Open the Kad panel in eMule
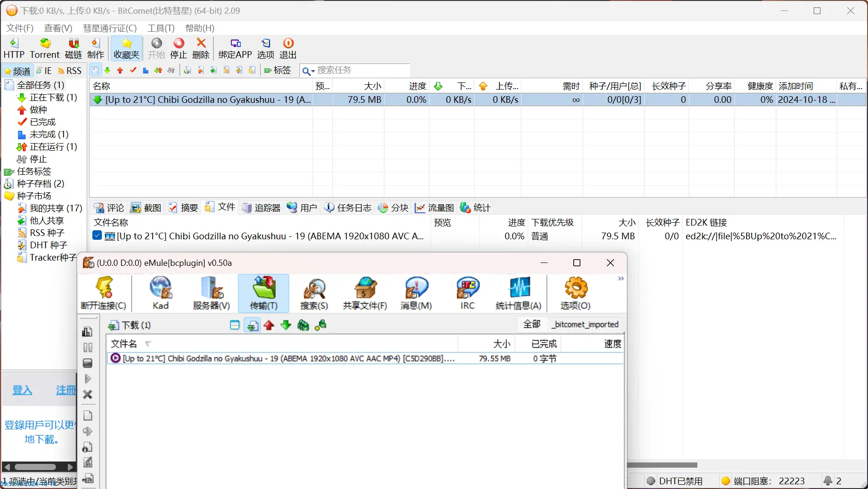The height and width of the screenshot is (489, 868). 161,293
